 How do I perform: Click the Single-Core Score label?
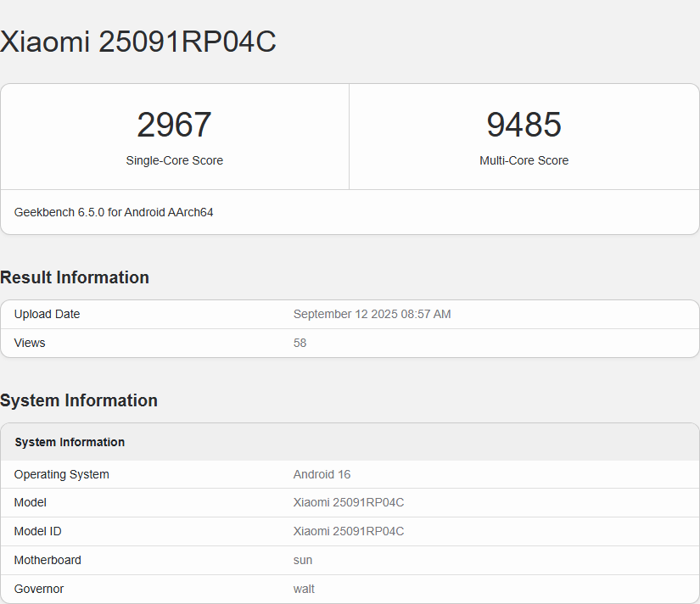coord(174,160)
